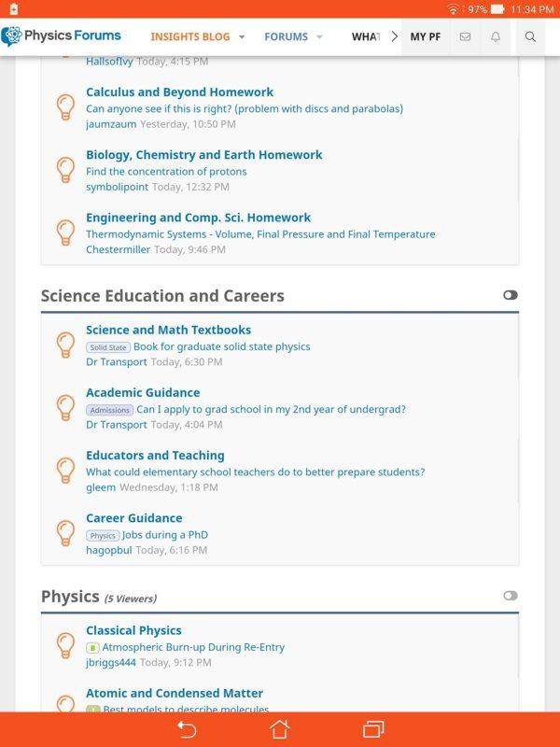The width and height of the screenshot is (560, 747).
Task: Open the Science and Math Textbooks forum
Action: 169,330
